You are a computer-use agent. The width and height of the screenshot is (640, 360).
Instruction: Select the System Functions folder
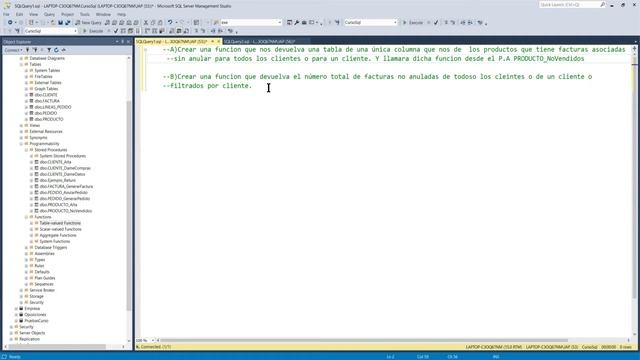pos(55,242)
